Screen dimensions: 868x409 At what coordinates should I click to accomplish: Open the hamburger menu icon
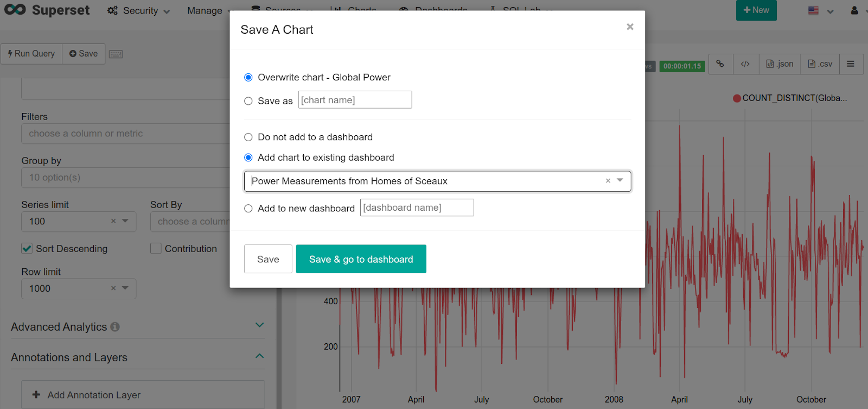pos(851,64)
